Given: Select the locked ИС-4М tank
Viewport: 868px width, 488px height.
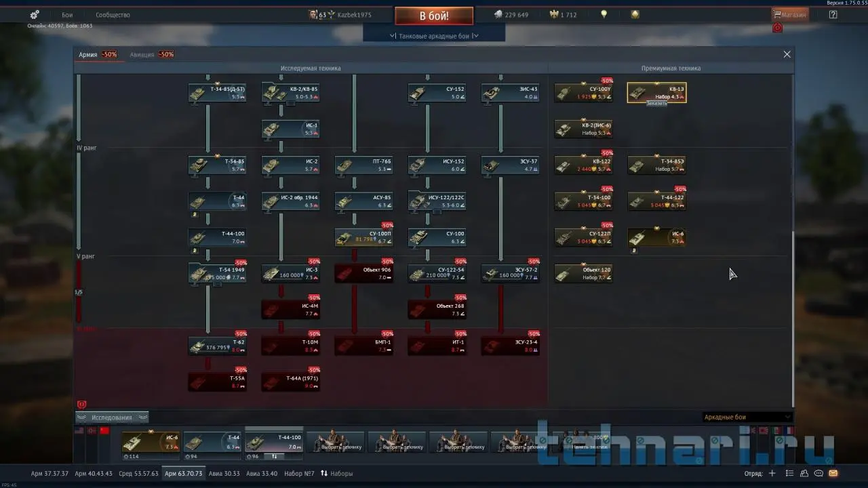Looking at the screenshot, I should [x=290, y=310].
